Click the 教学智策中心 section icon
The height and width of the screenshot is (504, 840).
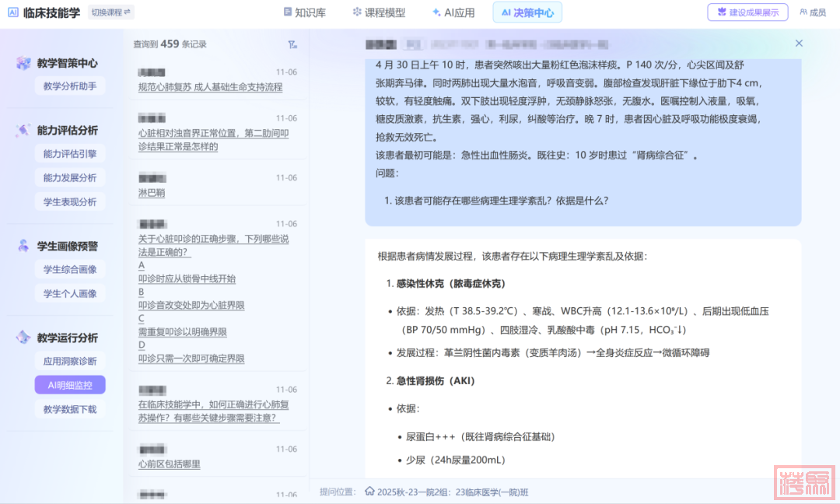(x=23, y=63)
